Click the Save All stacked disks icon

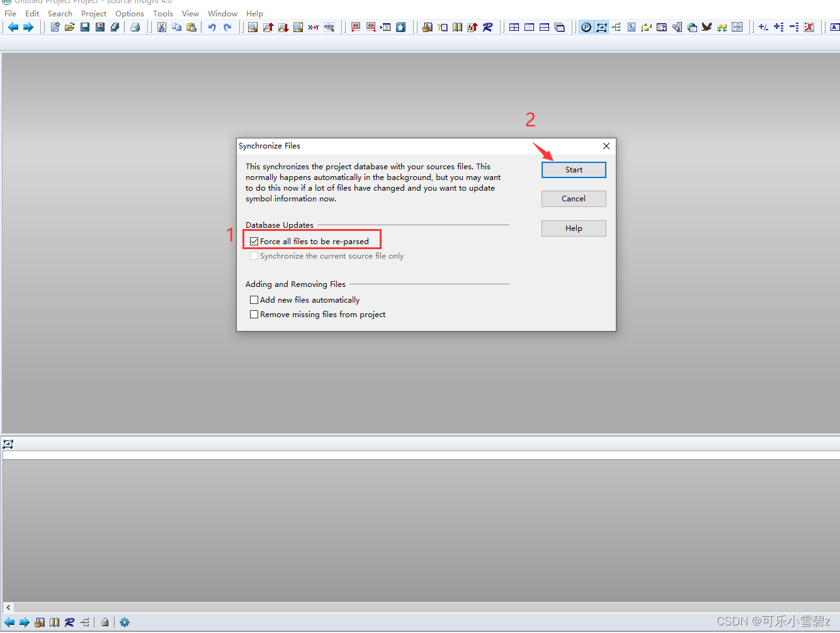tap(115, 27)
